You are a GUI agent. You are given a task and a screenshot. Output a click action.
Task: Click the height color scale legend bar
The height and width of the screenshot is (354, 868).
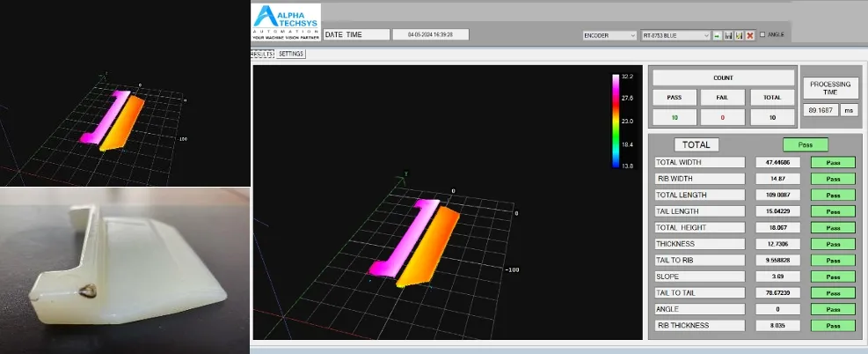(x=616, y=120)
